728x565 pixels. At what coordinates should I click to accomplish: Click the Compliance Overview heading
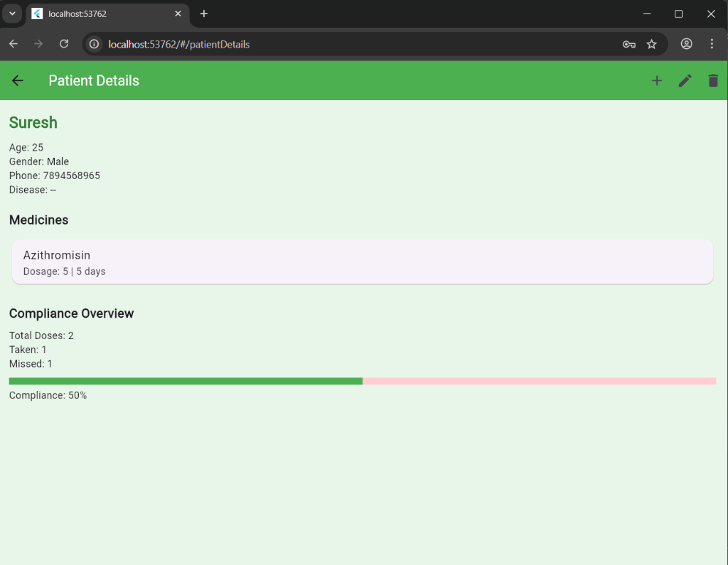tap(72, 314)
